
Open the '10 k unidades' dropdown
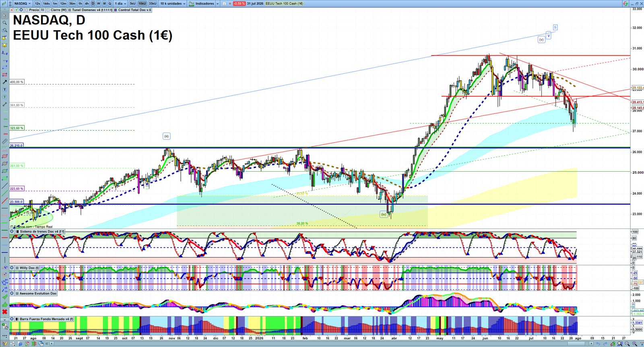click(x=173, y=4)
